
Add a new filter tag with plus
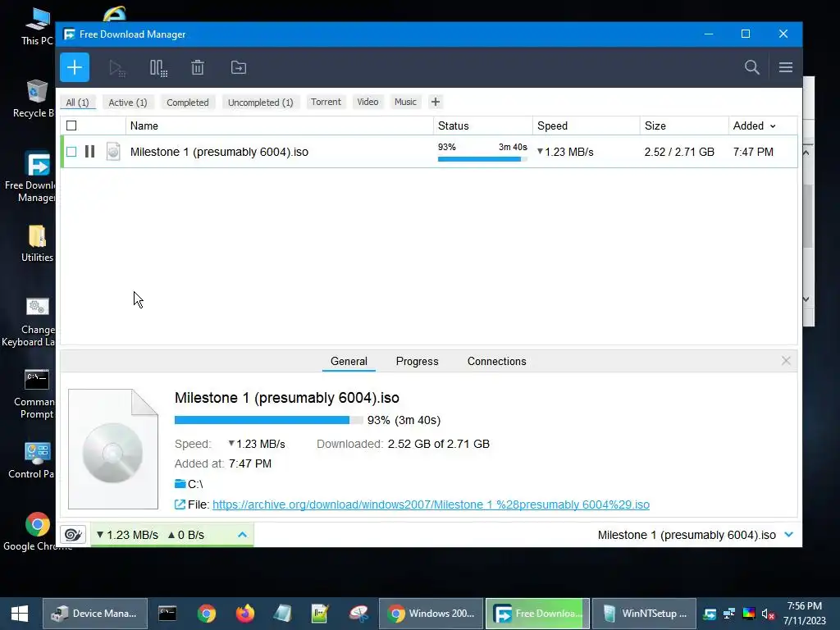(436, 102)
